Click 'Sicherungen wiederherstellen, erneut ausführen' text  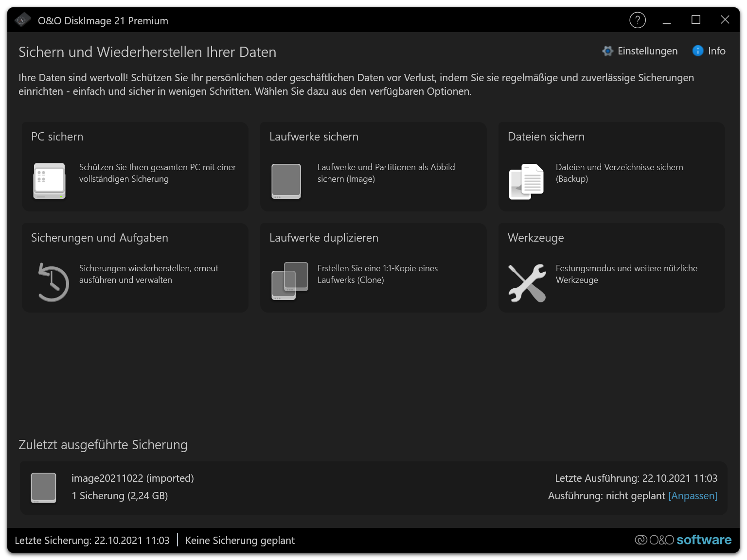pos(149,274)
